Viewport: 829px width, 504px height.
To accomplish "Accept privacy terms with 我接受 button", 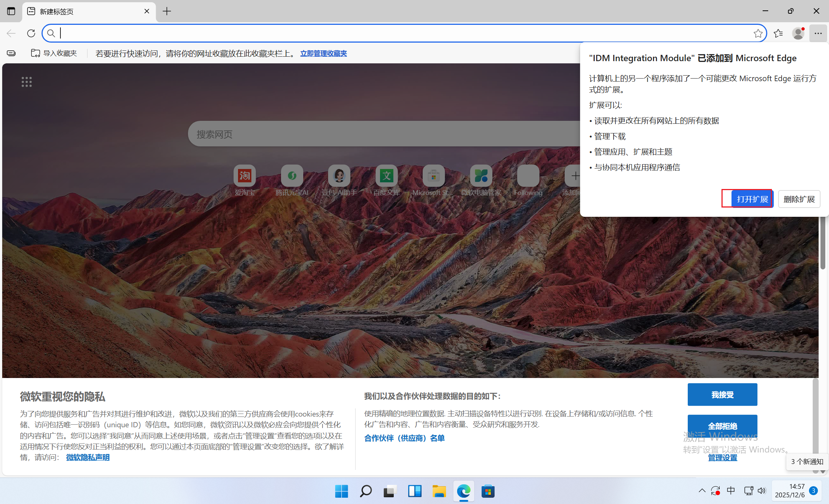I will pyautogui.click(x=722, y=395).
